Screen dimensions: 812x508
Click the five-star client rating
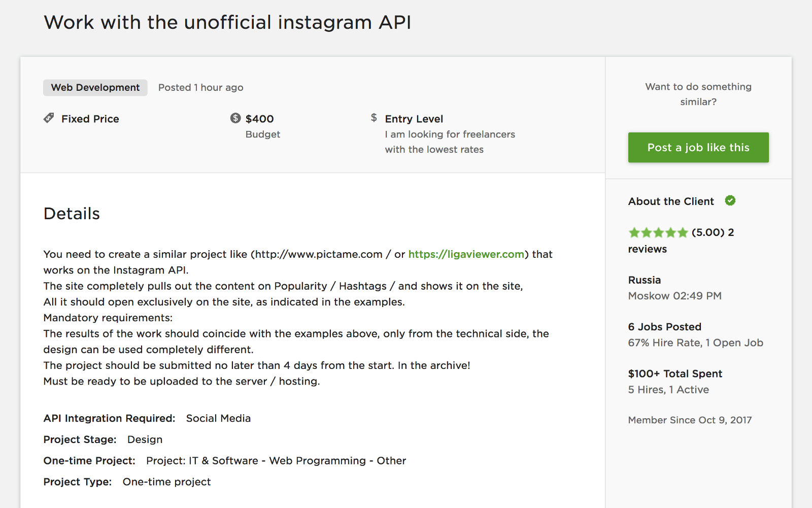coord(658,233)
